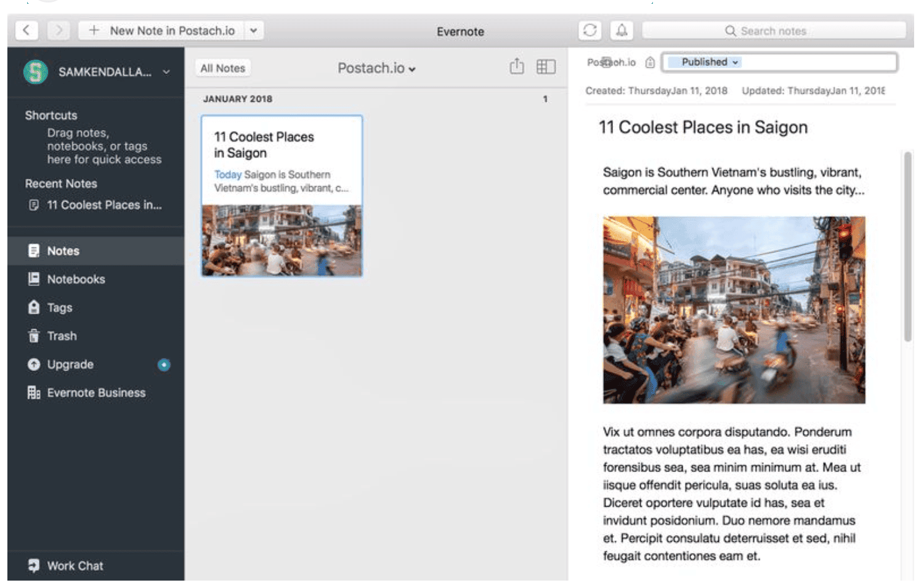Select Notebooks in the sidebar
This screenshot has height=588, width=924.
click(76, 279)
